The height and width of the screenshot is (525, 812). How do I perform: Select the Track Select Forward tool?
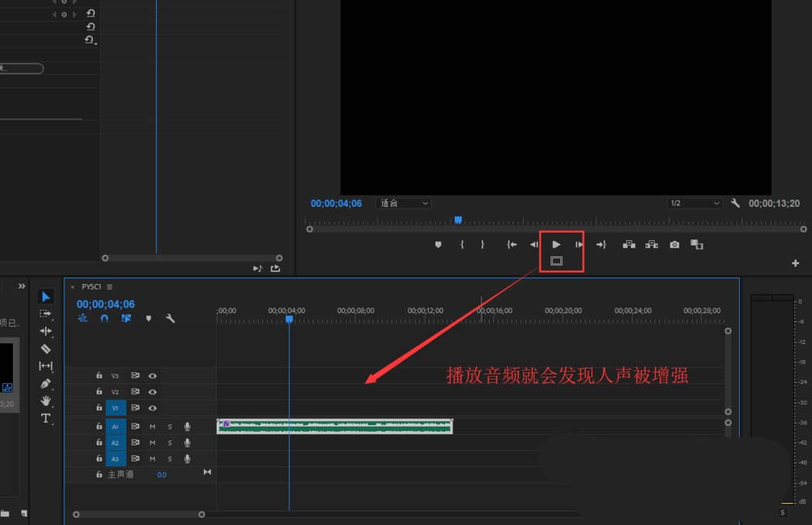(45, 314)
